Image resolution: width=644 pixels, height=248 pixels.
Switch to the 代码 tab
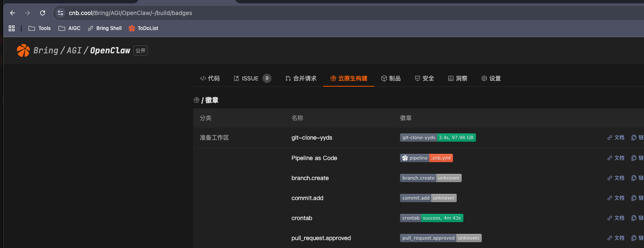click(210, 78)
